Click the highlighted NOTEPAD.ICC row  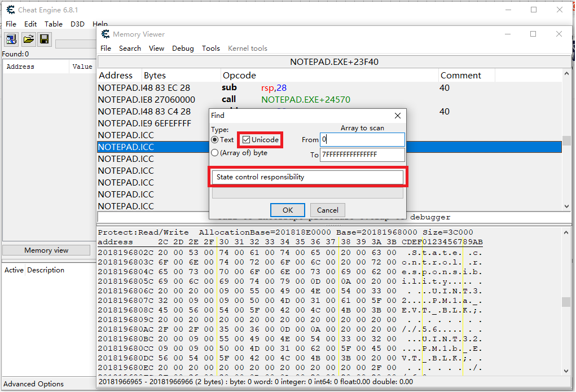[x=153, y=147]
